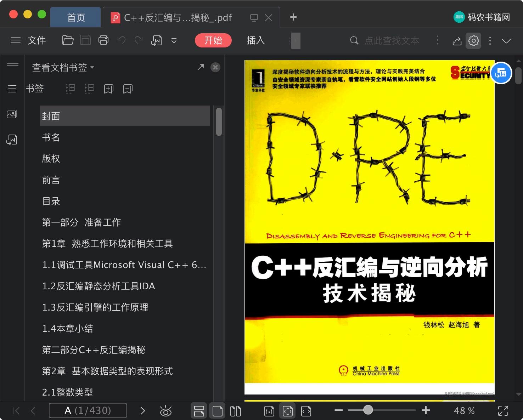Click the floating blue convert button on page

501,73
